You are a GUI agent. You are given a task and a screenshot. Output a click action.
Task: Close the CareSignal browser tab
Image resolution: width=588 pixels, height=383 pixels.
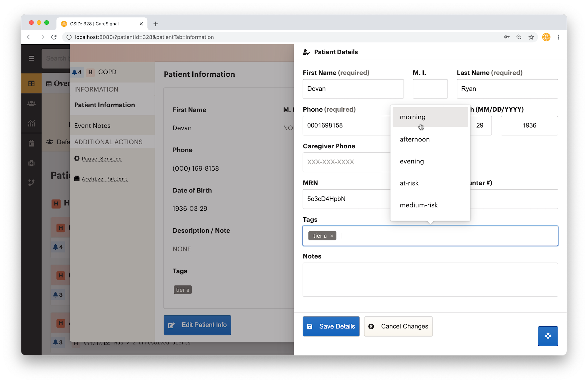click(x=141, y=24)
